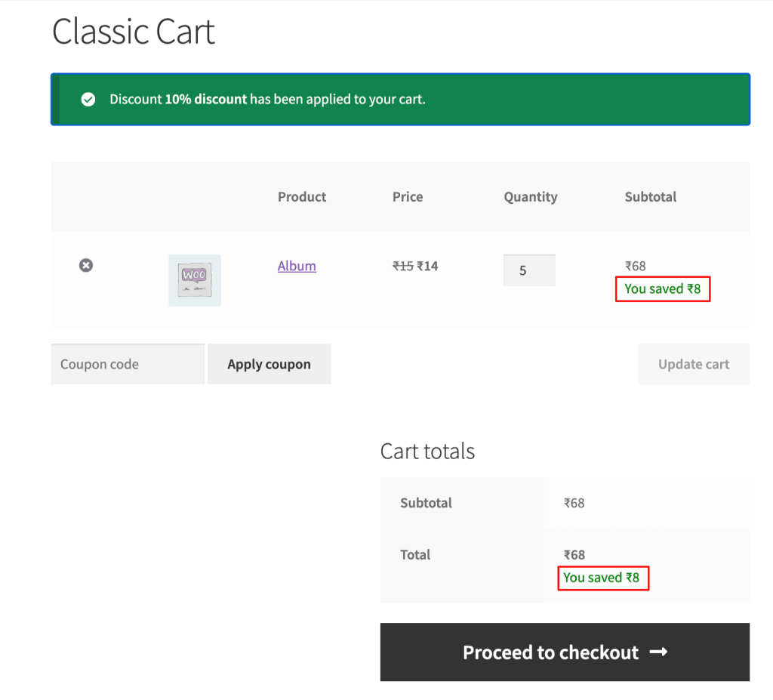
Task: Click the rightward arrow in the checkout button
Action: [660, 652]
